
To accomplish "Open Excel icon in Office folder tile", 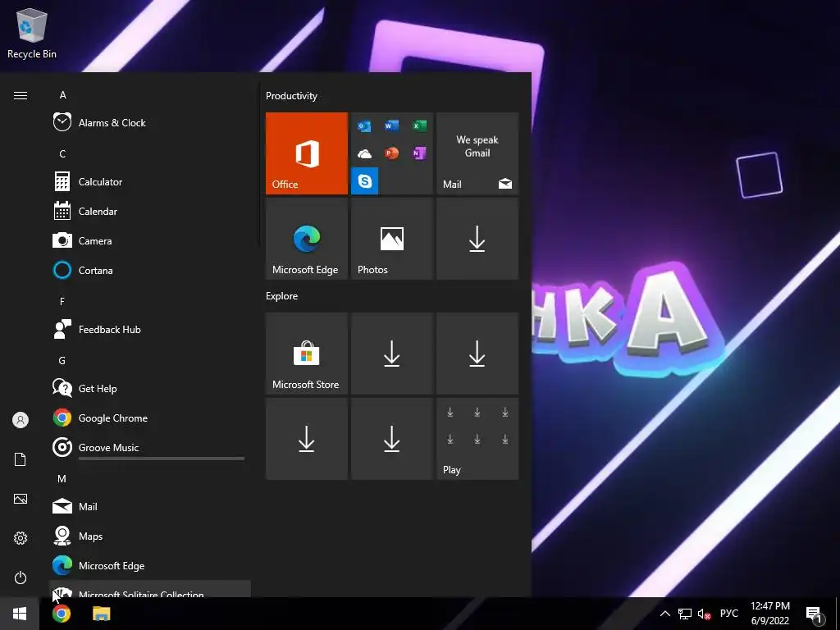I will coord(419,126).
